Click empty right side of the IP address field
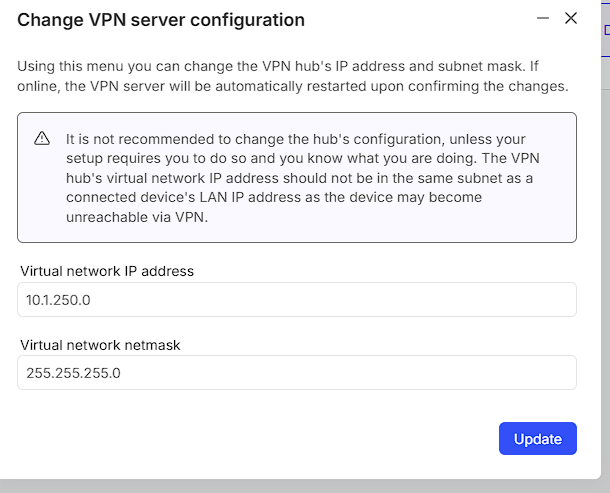Viewport: 610px width, 493px height. (450, 299)
